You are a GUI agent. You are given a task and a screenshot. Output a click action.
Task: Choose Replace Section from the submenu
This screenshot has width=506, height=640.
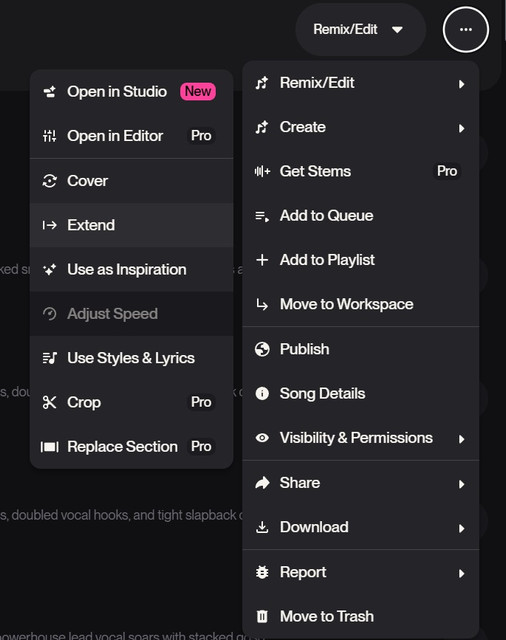tap(131, 447)
